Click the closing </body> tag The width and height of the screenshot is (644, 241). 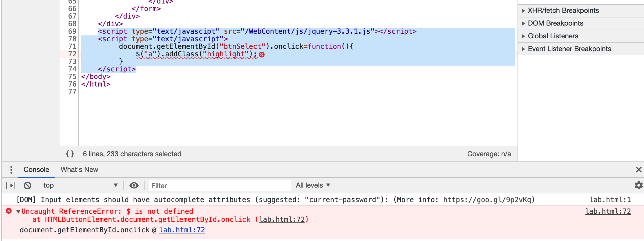(x=96, y=77)
